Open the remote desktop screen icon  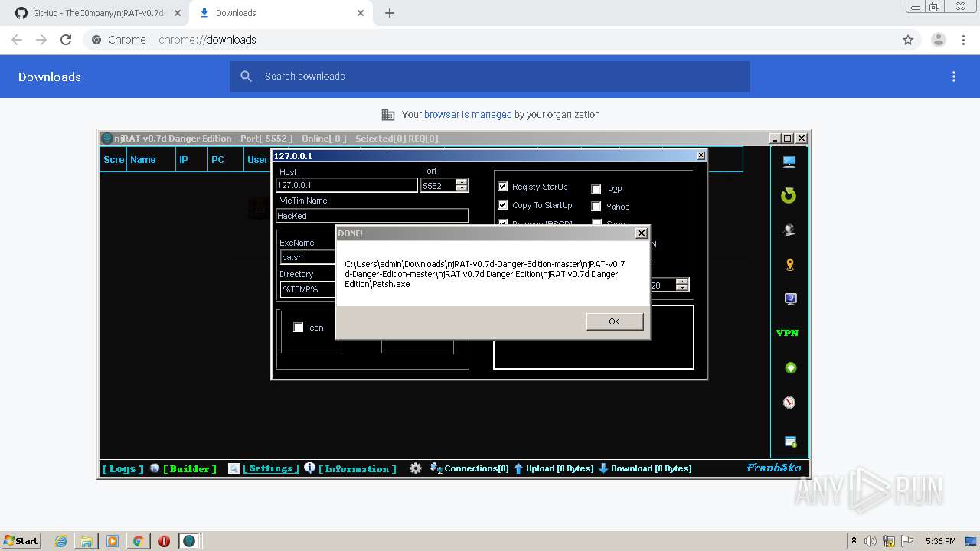pos(790,299)
